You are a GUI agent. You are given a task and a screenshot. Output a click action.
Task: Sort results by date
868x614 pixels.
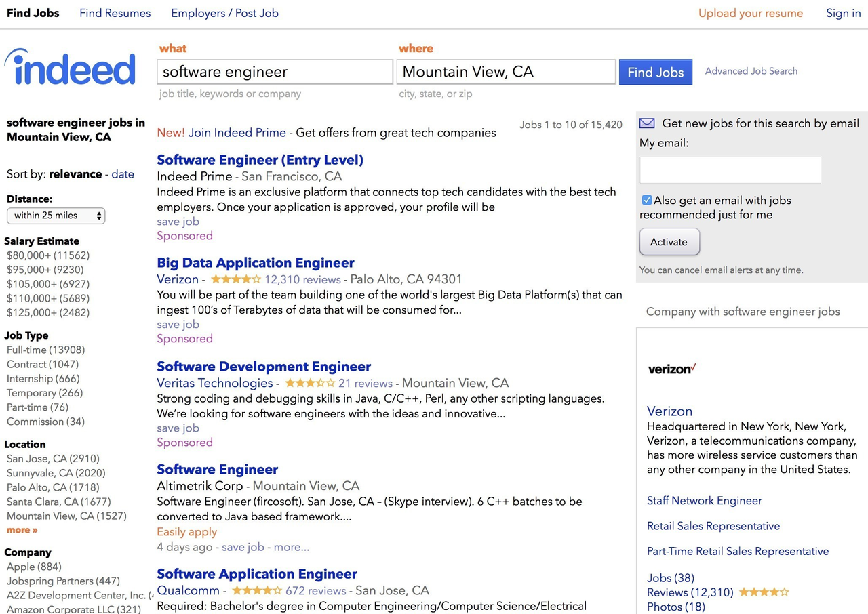pyautogui.click(x=123, y=174)
